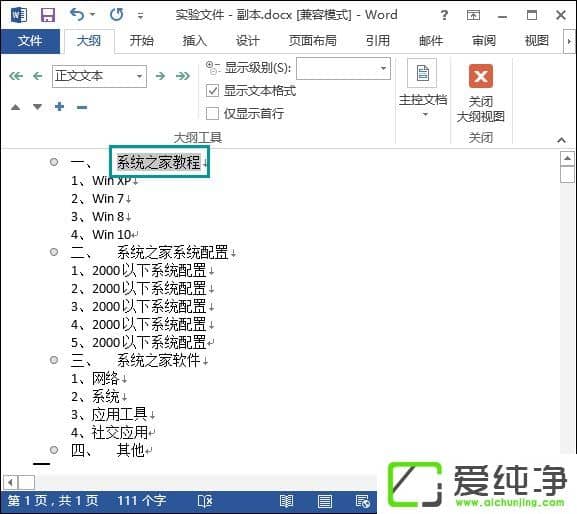Close Outline View with the red X
This screenshot has width=577, height=514.
pyautogui.click(x=481, y=77)
